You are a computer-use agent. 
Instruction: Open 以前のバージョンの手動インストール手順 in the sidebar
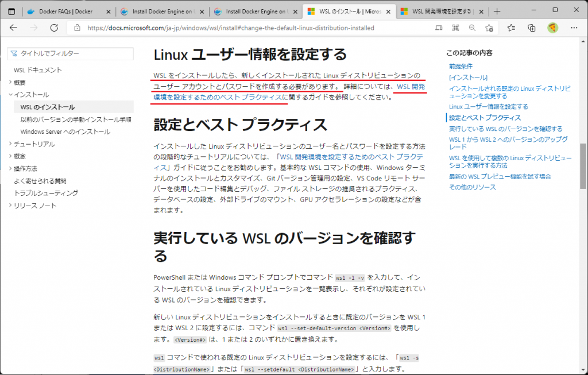(76, 119)
